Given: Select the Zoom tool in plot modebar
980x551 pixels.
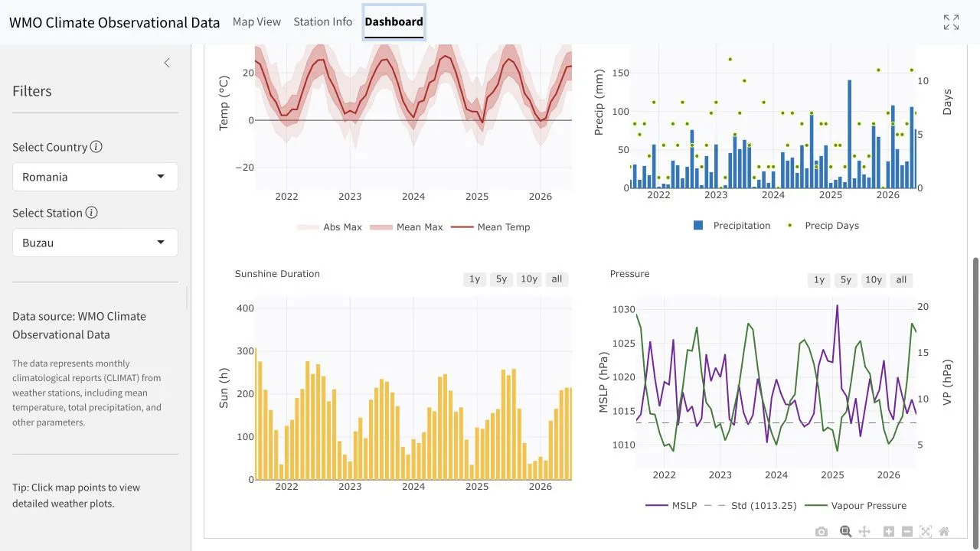Looking at the screenshot, I should [846, 532].
